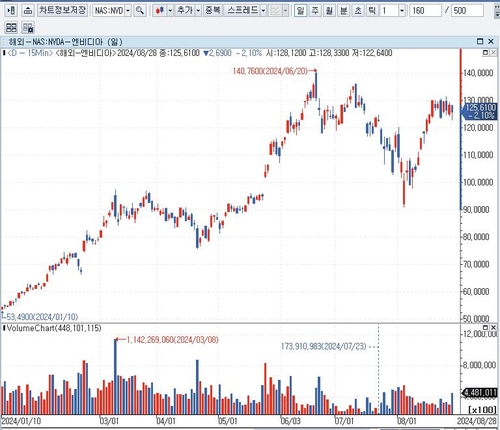This screenshot has width=500, height=430.
Task: Click the panel toggle icon at toolbar start
Action: [11, 11]
